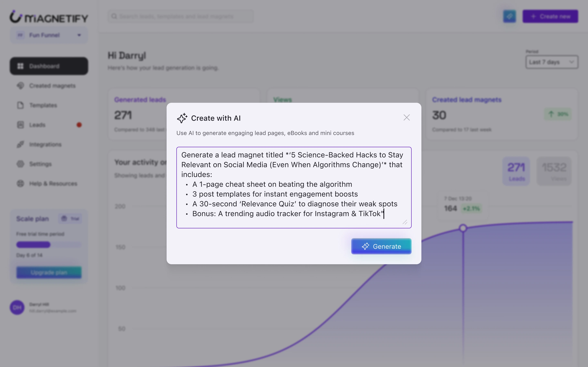Image resolution: width=588 pixels, height=367 pixels.
Task: Close the Create with AI dialog
Action: pos(406,118)
